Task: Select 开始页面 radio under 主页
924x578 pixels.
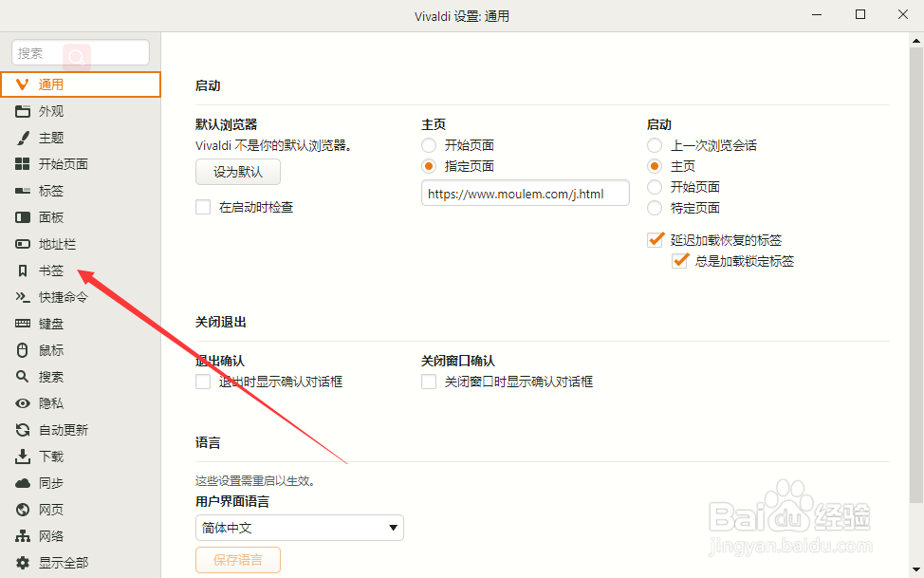Action: [429, 145]
